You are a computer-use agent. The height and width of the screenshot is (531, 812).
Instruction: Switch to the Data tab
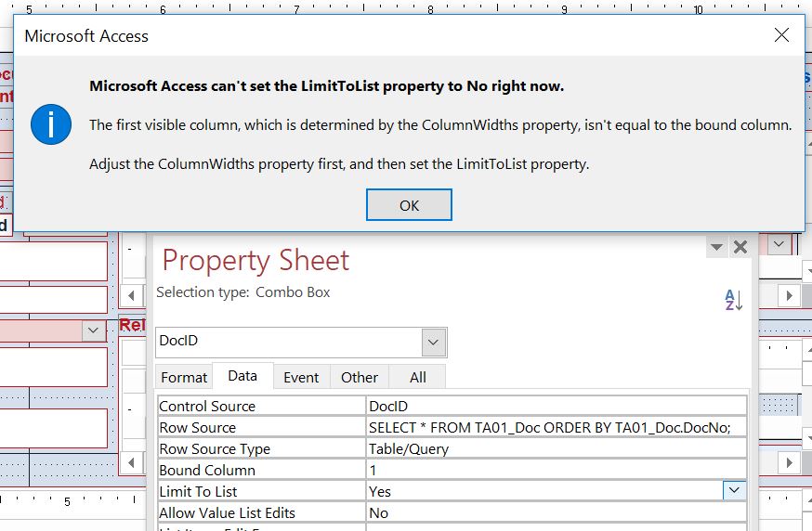242,376
